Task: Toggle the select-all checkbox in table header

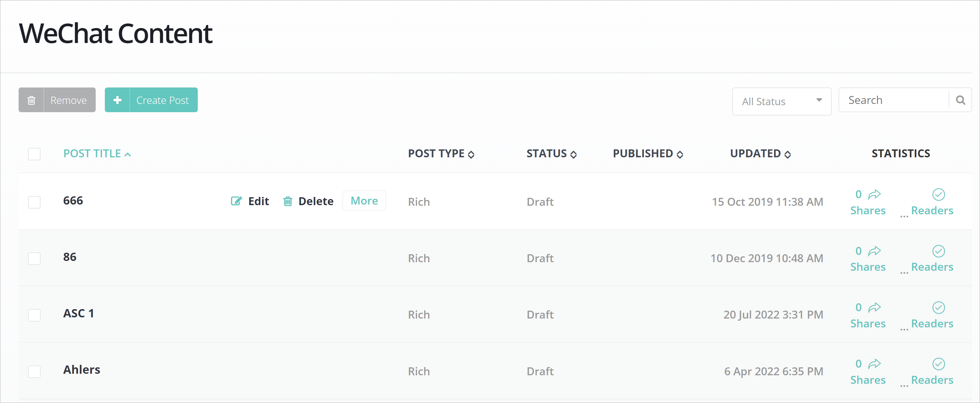Action: click(x=34, y=154)
